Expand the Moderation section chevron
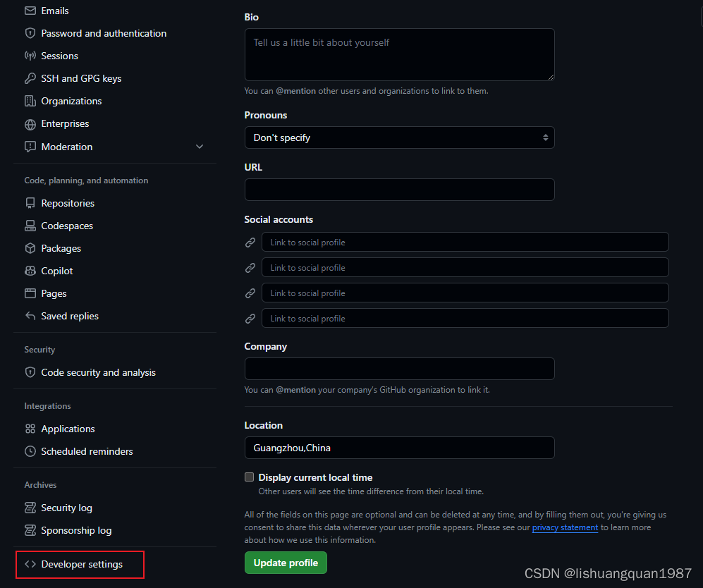This screenshot has width=703, height=588. point(200,147)
